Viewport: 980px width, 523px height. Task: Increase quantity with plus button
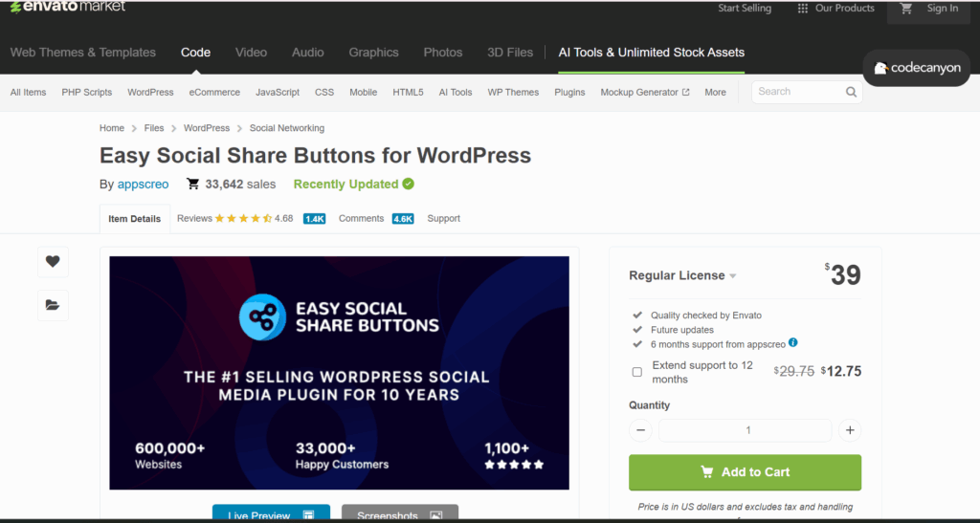[850, 430]
